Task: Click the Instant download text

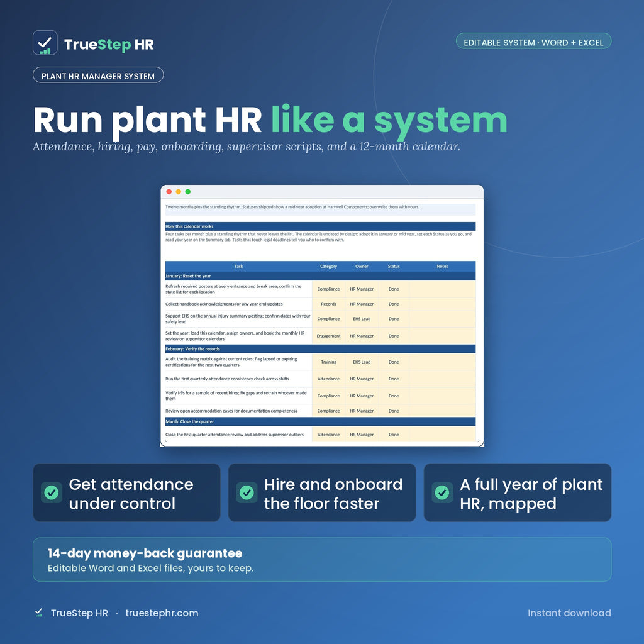Action: click(569, 613)
